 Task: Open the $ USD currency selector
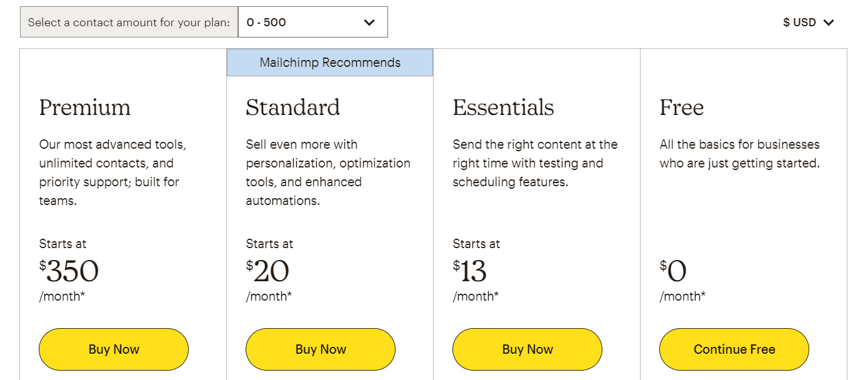point(808,22)
